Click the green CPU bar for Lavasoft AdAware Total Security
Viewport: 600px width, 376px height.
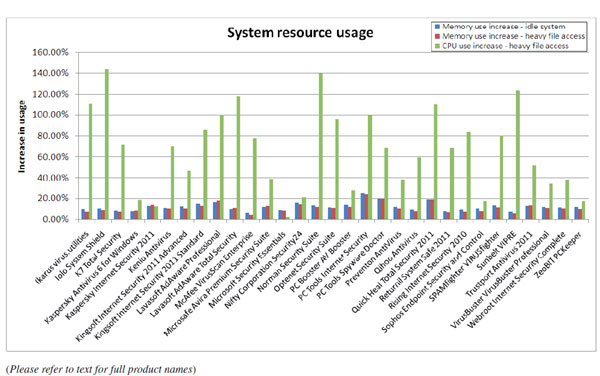click(x=238, y=158)
